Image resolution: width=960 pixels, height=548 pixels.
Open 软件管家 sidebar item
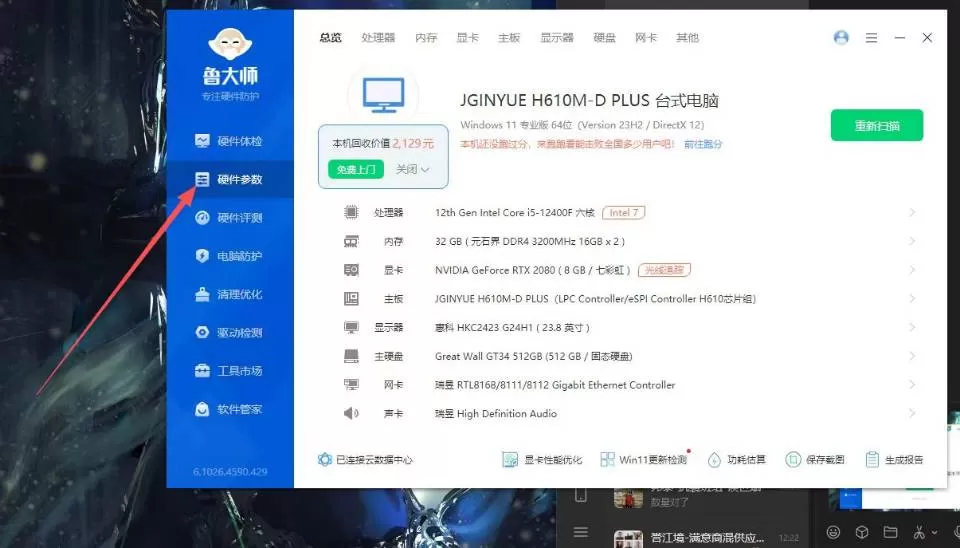(229, 409)
